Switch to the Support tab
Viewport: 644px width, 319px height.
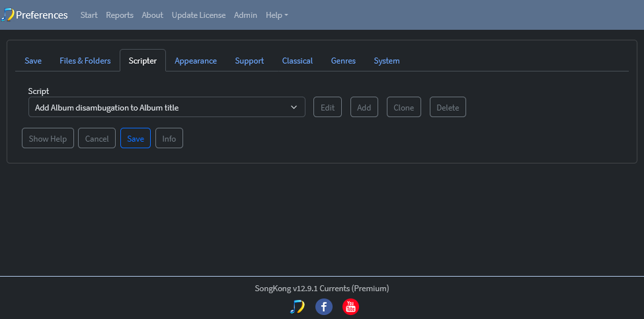point(249,61)
